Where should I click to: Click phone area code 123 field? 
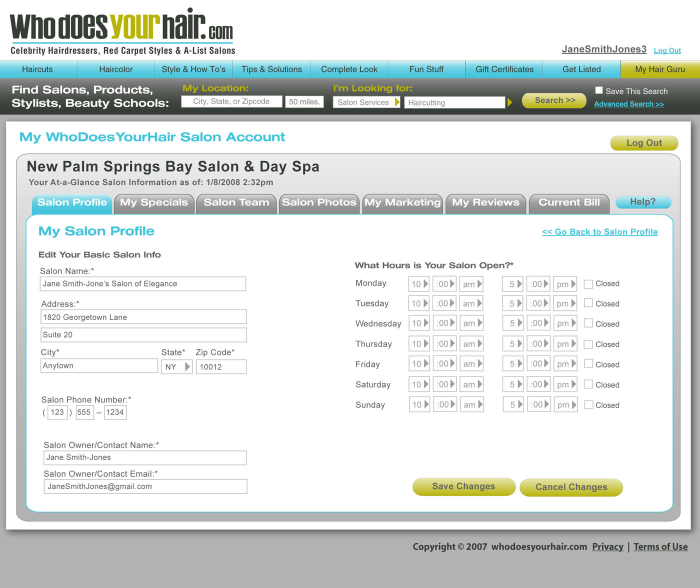point(57,412)
